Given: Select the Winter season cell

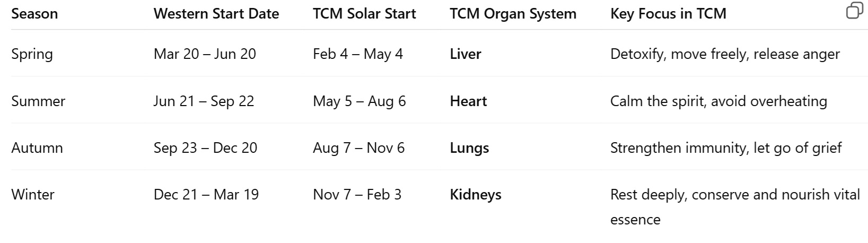Looking at the screenshot, I should coord(33,194).
